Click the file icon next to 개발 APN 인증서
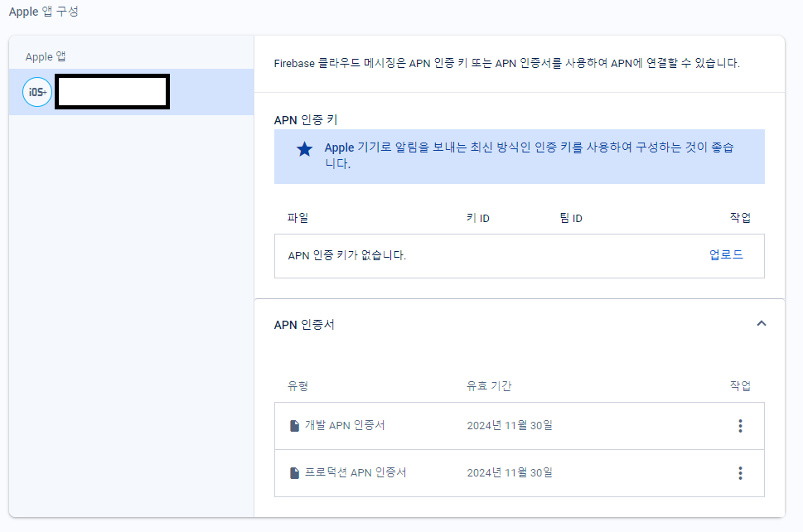 tap(294, 426)
